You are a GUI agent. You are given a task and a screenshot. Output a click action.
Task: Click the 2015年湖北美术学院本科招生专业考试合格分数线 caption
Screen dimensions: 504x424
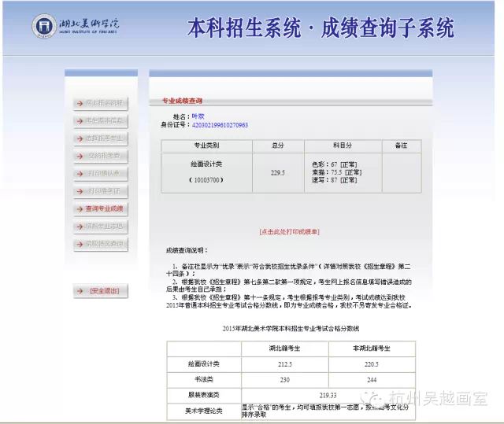coord(291,329)
